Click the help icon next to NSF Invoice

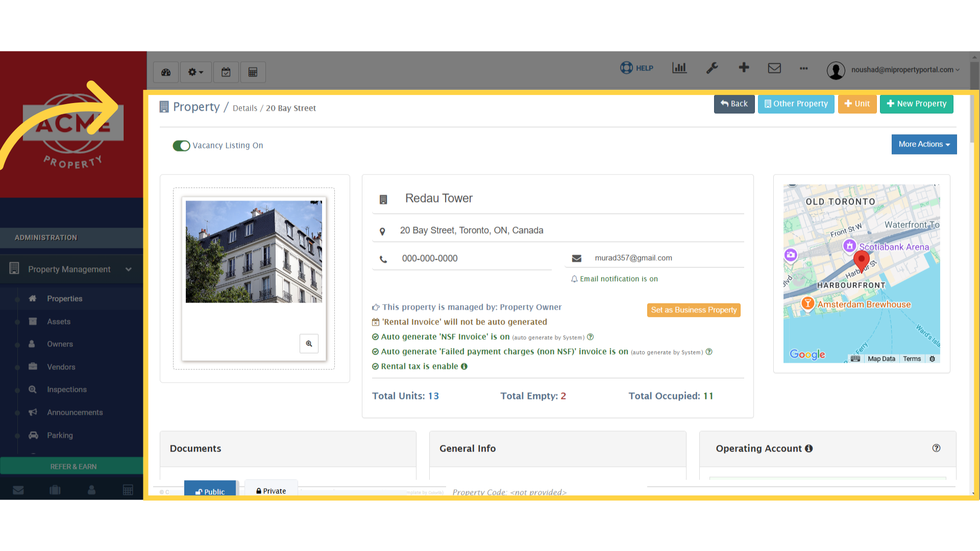click(591, 337)
